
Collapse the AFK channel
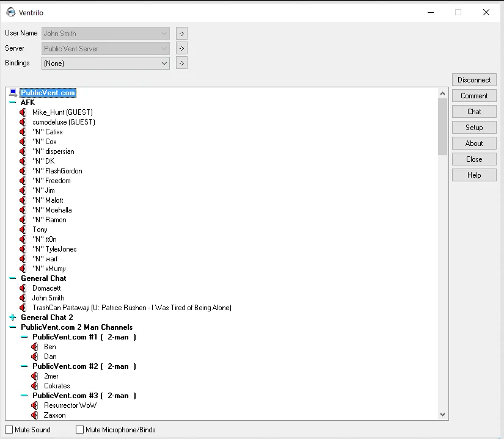point(13,103)
